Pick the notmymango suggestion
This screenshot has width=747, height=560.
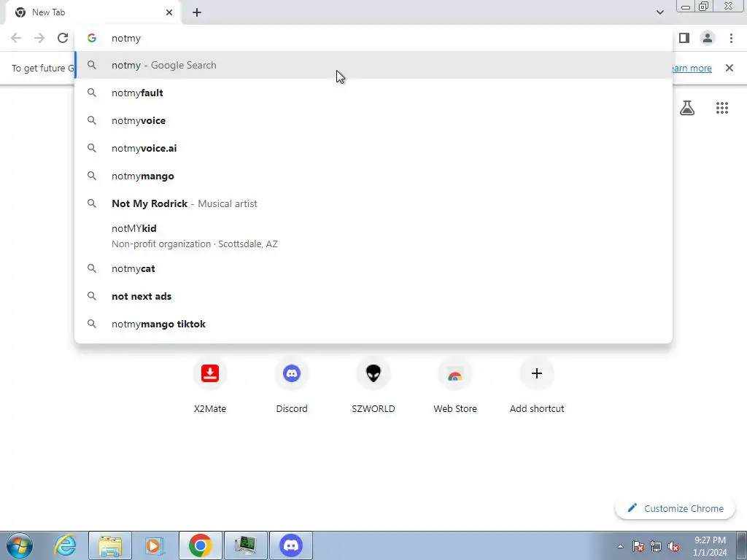coord(373,176)
